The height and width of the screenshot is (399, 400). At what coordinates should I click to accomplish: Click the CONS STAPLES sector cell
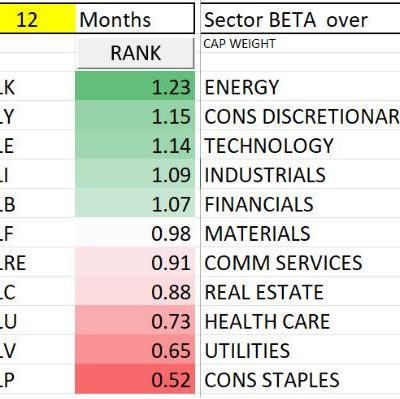click(300, 379)
